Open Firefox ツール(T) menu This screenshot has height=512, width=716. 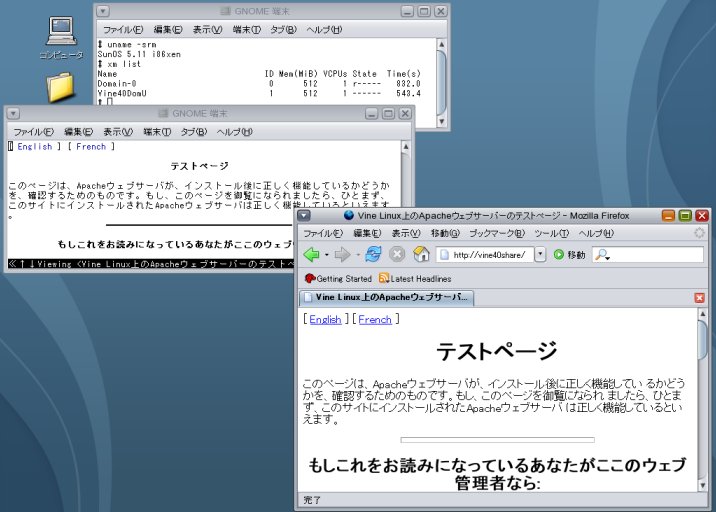tap(552, 233)
